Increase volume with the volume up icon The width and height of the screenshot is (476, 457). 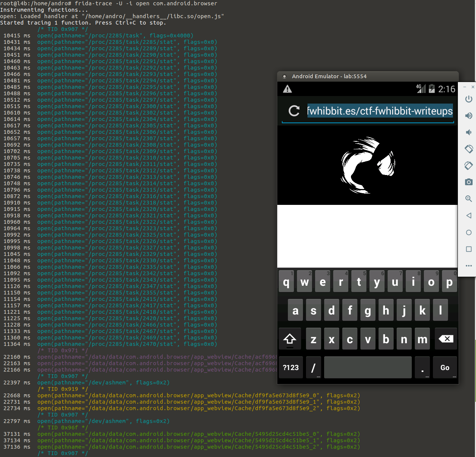pyautogui.click(x=468, y=116)
